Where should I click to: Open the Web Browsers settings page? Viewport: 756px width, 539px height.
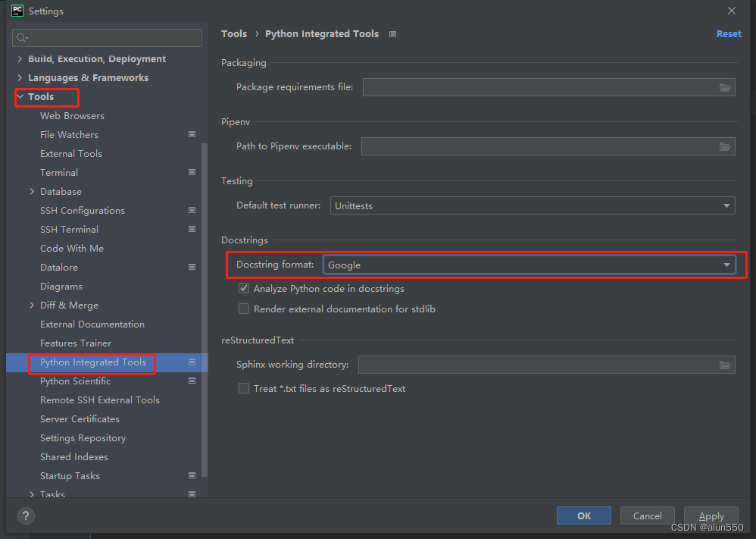click(72, 116)
